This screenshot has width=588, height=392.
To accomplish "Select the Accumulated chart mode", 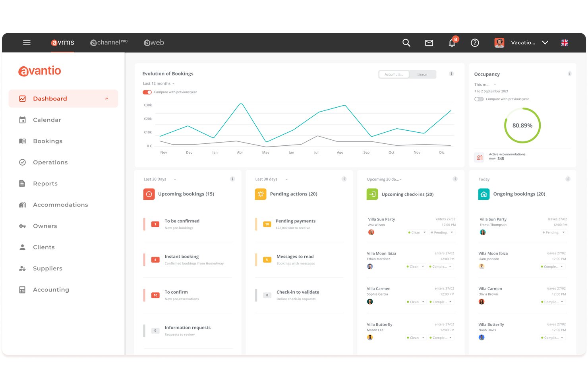I will click(394, 75).
